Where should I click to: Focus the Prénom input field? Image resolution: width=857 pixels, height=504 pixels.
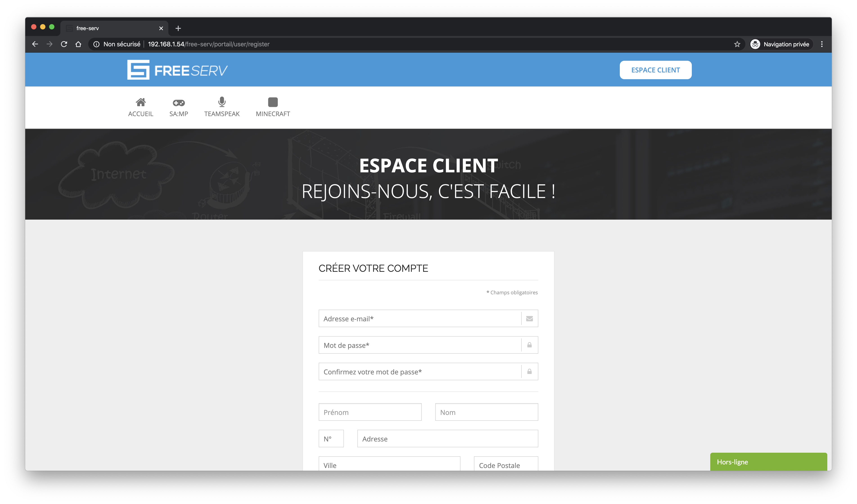pos(370,412)
